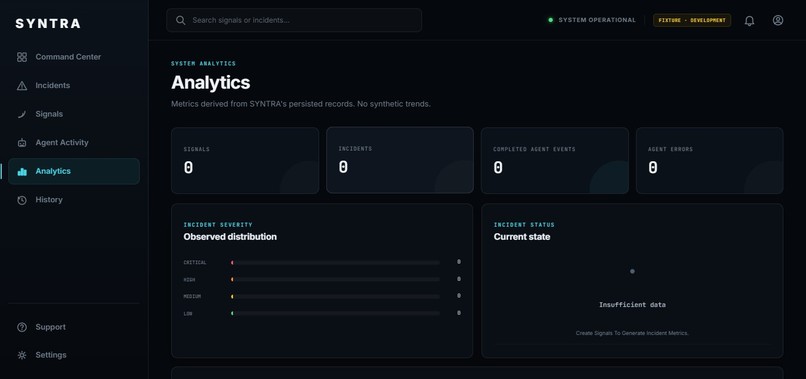Click the Medium severity bar
The image size is (806, 379).
(x=335, y=297)
